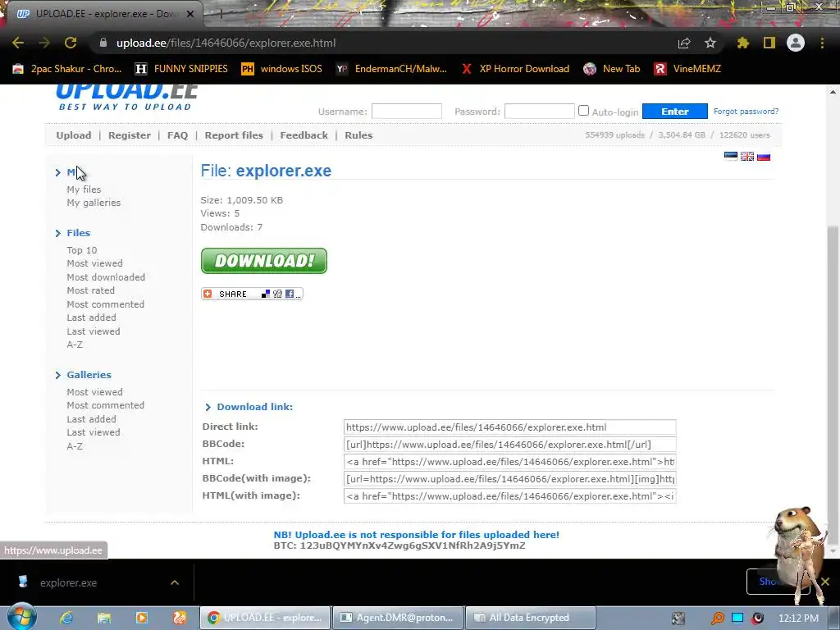This screenshot has width=840, height=630.
Task: Click the forward navigation arrow
Action: pos(44,43)
